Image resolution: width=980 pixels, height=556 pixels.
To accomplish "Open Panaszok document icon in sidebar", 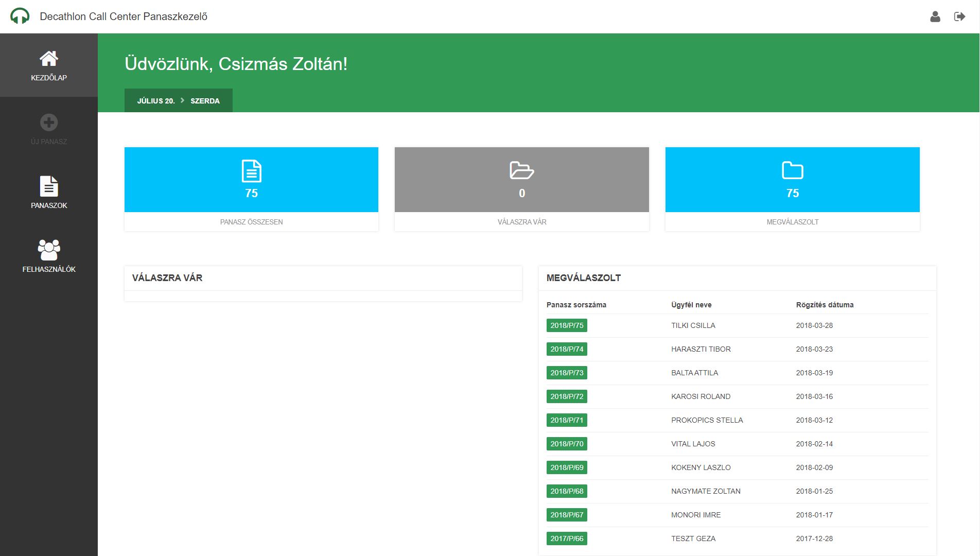I will point(49,186).
